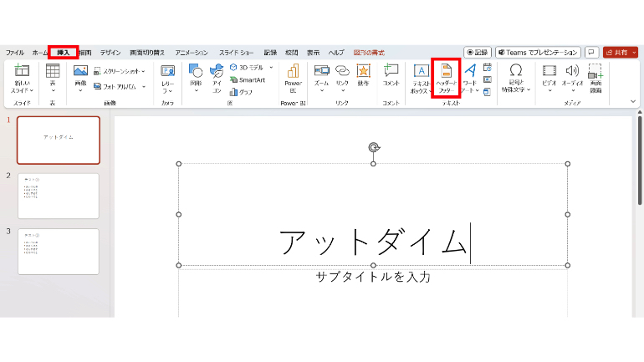Open the File (ファイル) tab
This screenshot has width=644, height=362.
point(15,53)
